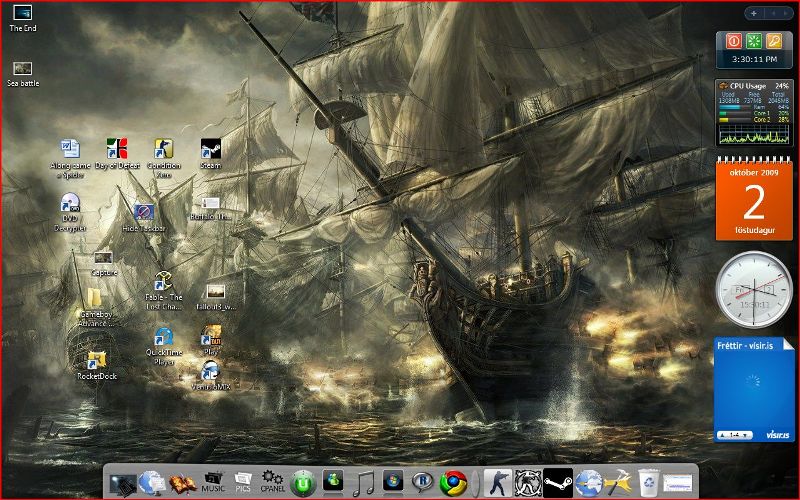Launch Condition Zero desktop shortcut

(x=164, y=158)
